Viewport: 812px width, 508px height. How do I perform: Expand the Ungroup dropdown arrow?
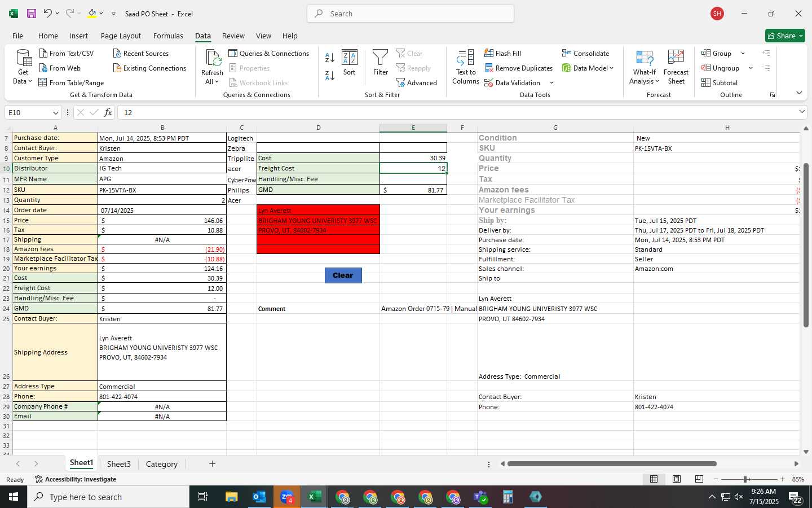(x=751, y=68)
